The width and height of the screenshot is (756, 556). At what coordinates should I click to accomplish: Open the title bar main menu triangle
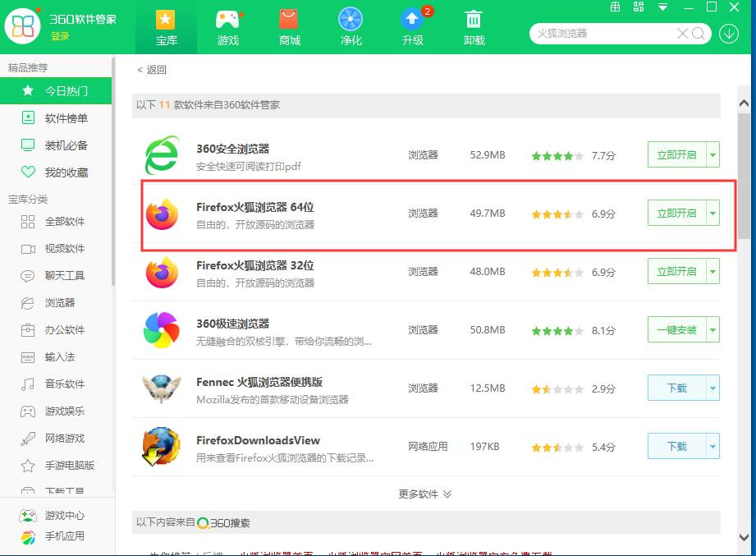(663, 7)
